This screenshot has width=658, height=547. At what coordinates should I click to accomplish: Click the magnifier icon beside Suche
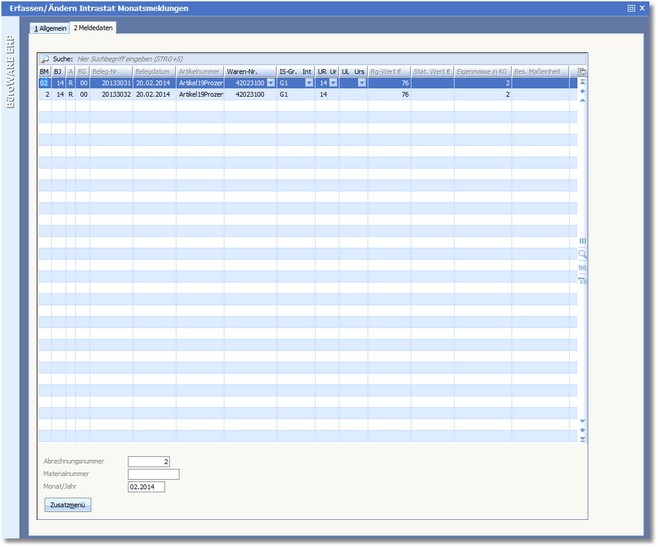point(45,60)
